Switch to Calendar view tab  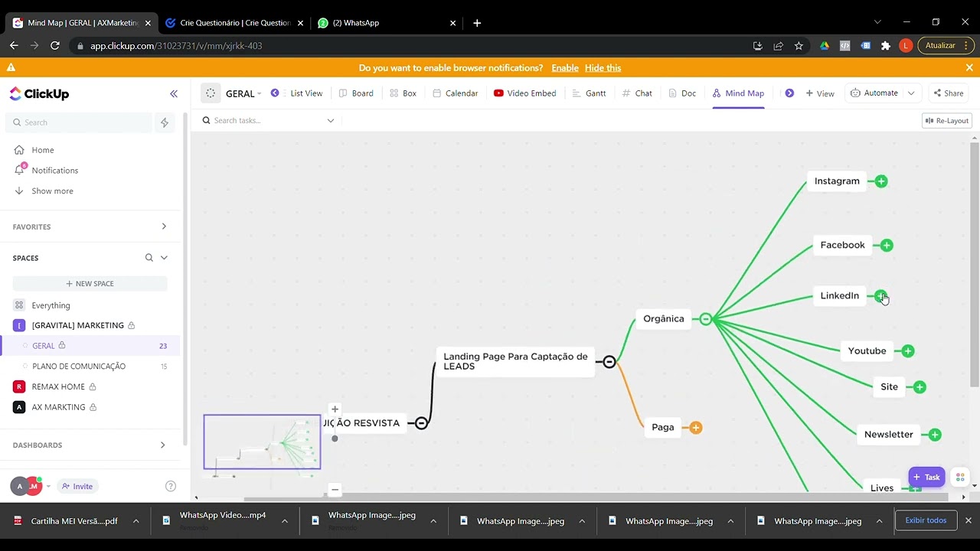tap(456, 93)
